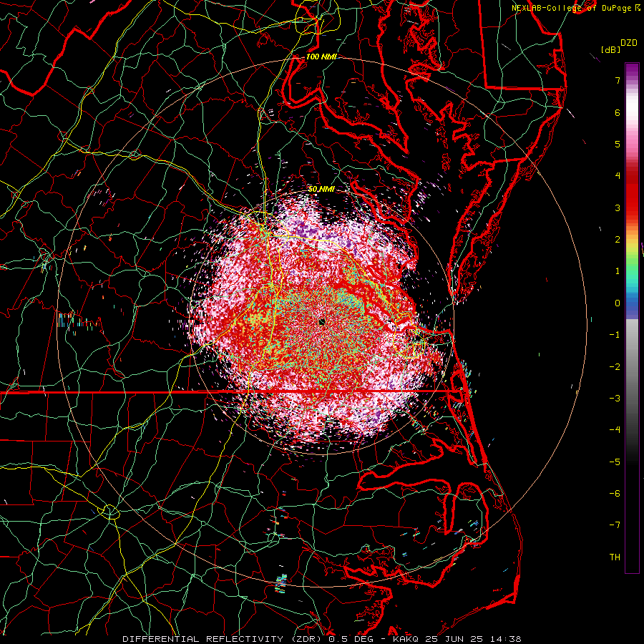
Task: Click the KAKQ radar site marker at center
Action: coord(322,322)
